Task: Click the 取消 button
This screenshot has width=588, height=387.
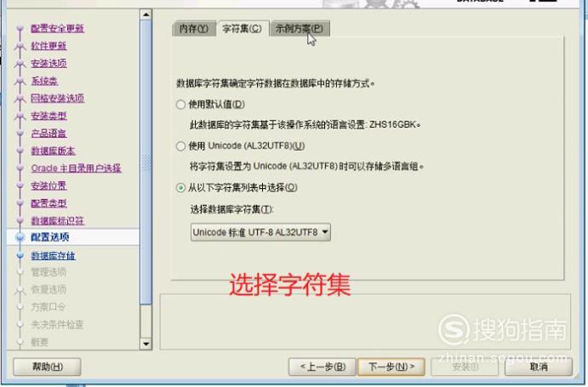Action: coord(539,367)
